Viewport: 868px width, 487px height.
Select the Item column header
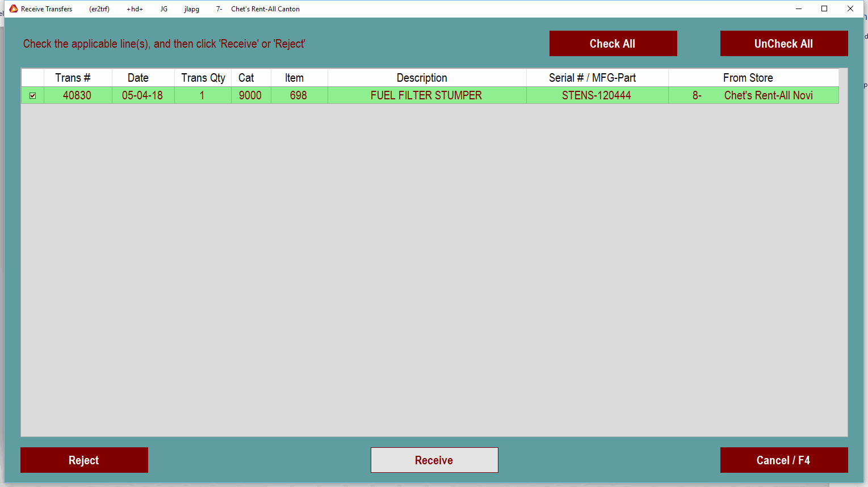coord(299,78)
